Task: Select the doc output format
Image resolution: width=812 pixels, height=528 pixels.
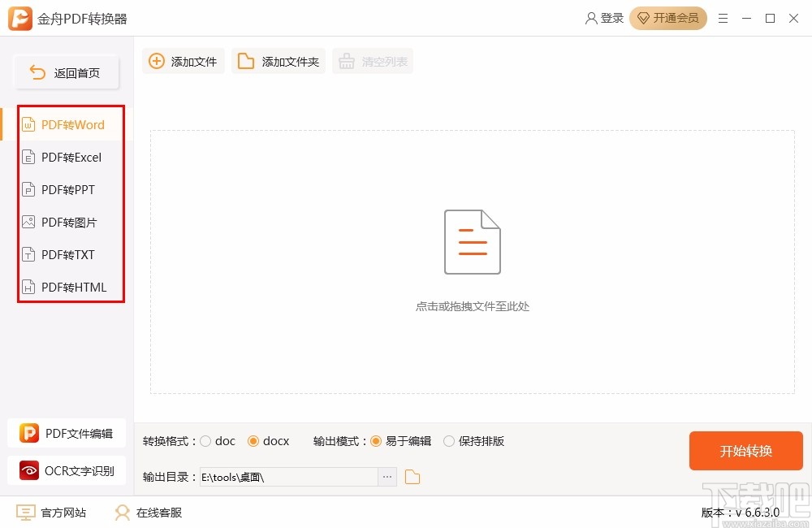Action: coord(208,441)
